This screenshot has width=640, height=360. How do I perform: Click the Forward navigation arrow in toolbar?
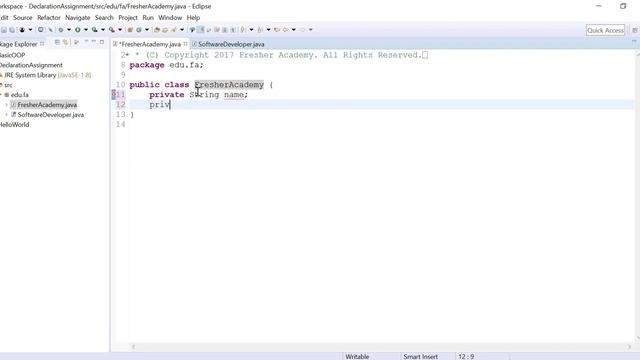pyautogui.click(x=302, y=30)
